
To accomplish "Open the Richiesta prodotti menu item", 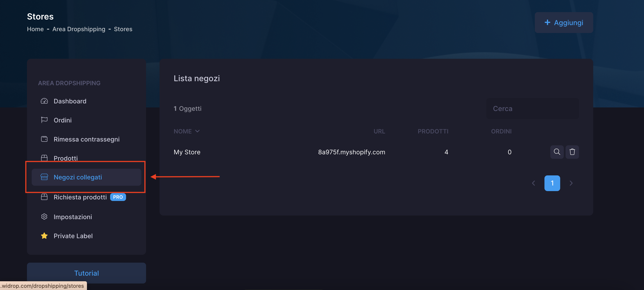I will (80, 197).
